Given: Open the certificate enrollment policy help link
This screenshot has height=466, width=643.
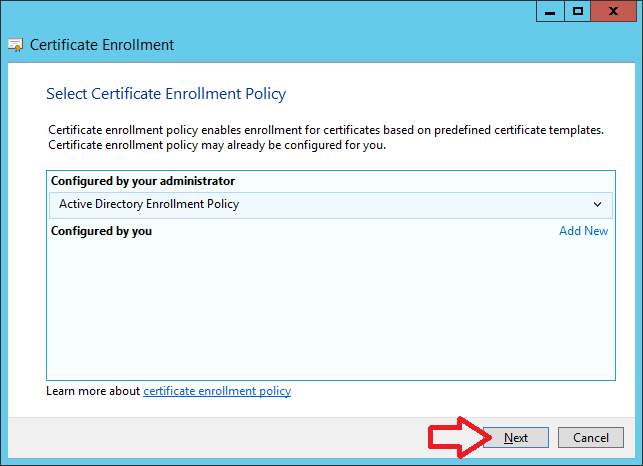Looking at the screenshot, I should tap(217, 391).
